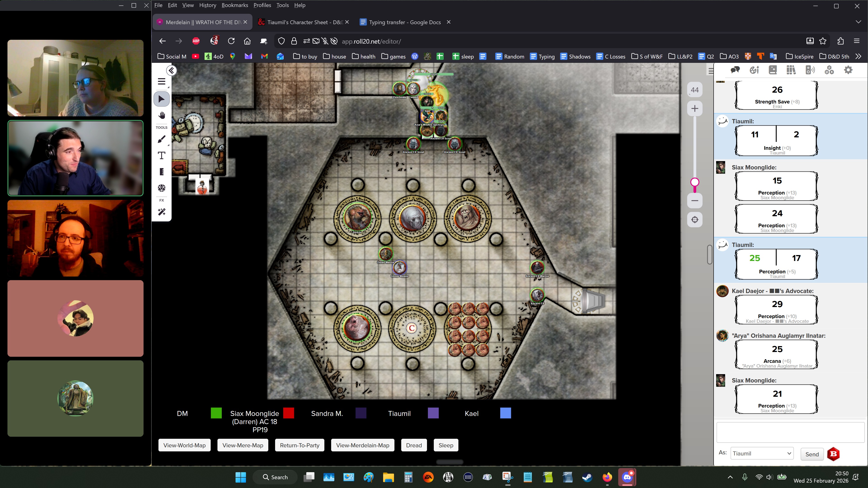Open the dice rolling tool
Viewport: 868px width, 488px height.
(161, 188)
